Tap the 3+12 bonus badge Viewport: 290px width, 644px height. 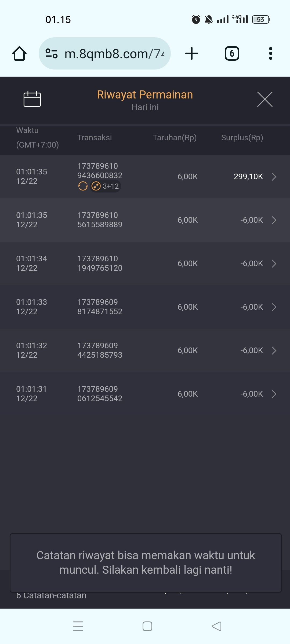pyautogui.click(x=106, y=186)
